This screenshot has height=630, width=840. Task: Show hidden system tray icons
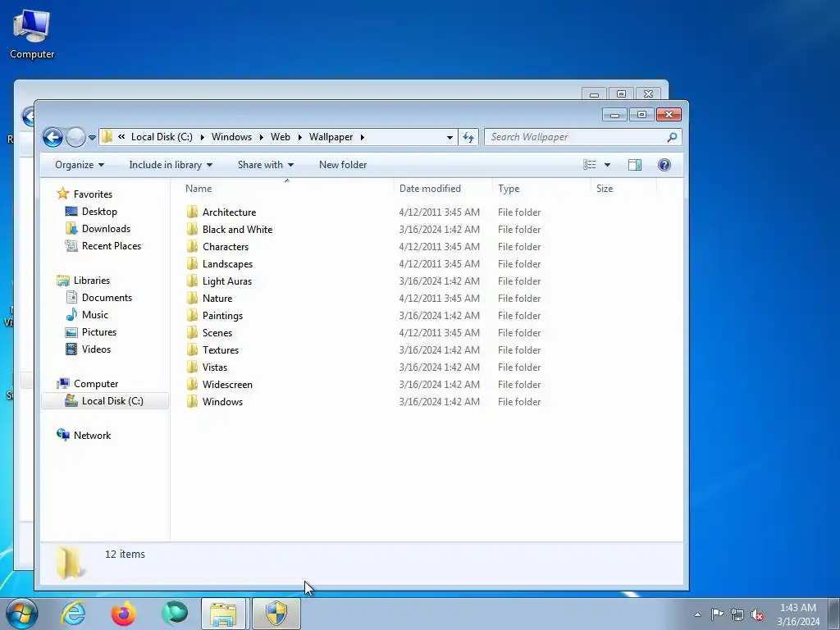[697, 614]
